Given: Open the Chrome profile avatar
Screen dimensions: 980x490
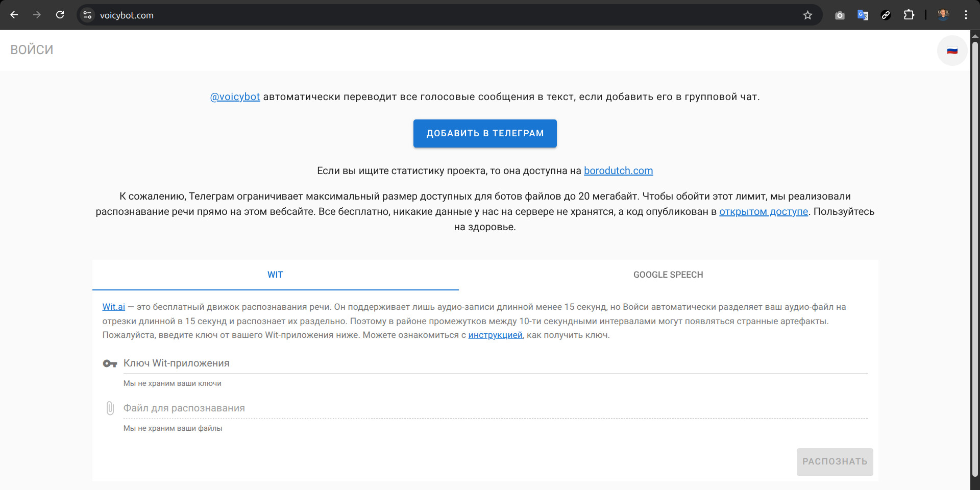Looking at the screenshot, I should point(943,15).
